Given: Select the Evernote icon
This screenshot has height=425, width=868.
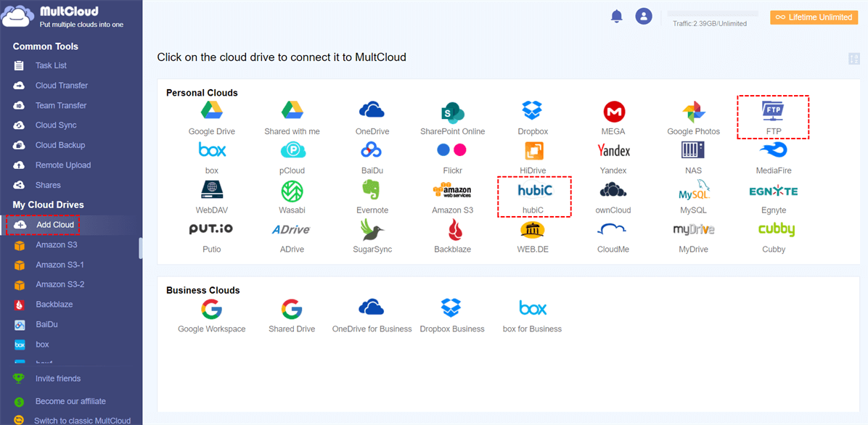Looking at the screenshot, I should coord(372,191).
